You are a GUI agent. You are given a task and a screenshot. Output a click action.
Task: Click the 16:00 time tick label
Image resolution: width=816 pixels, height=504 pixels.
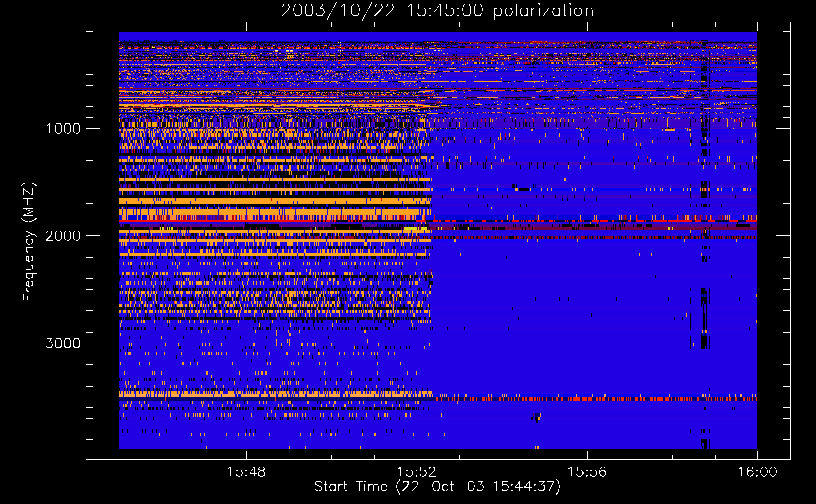coord(757,472)
